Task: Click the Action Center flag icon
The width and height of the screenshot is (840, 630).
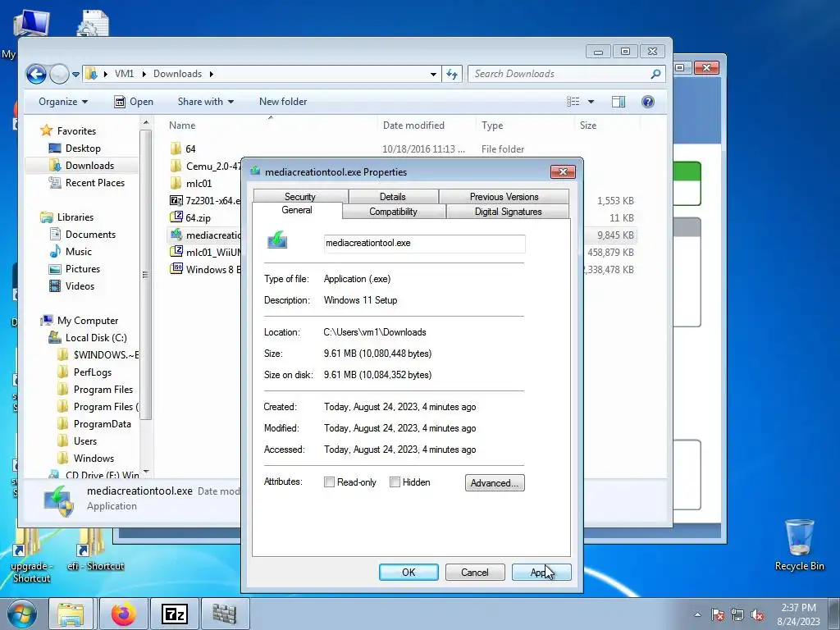Action: [718, 614]
